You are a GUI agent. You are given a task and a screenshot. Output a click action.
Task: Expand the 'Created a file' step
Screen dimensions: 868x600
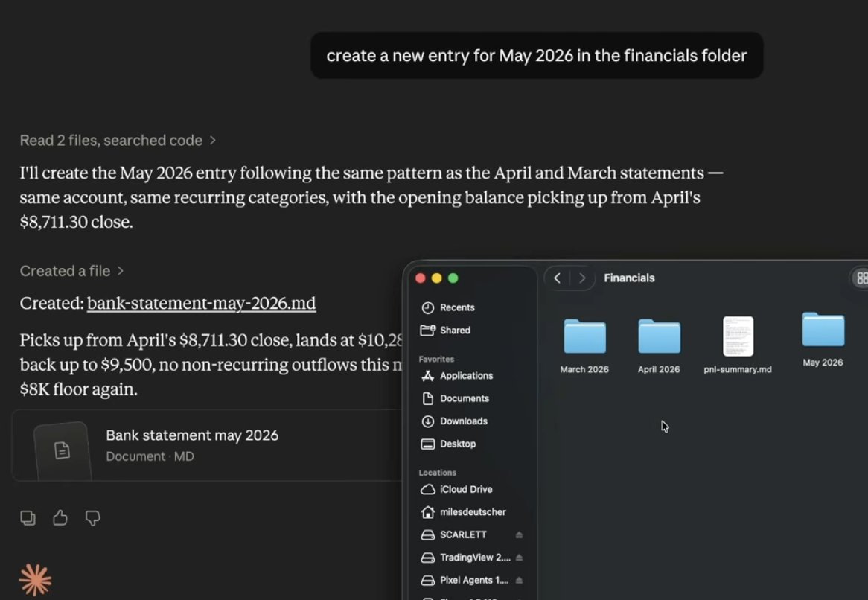tap(72, 271)
